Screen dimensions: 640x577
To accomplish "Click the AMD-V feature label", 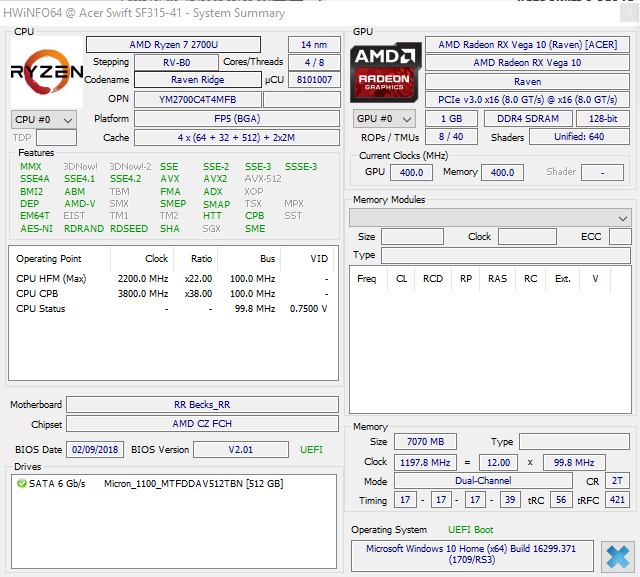I will 80,204.
